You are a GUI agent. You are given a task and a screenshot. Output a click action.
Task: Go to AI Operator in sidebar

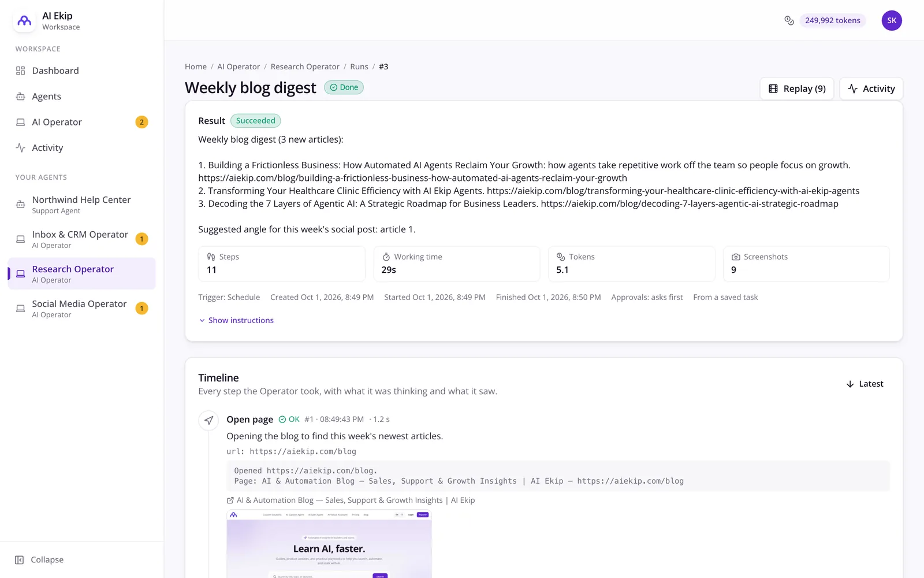click(81, 122)
